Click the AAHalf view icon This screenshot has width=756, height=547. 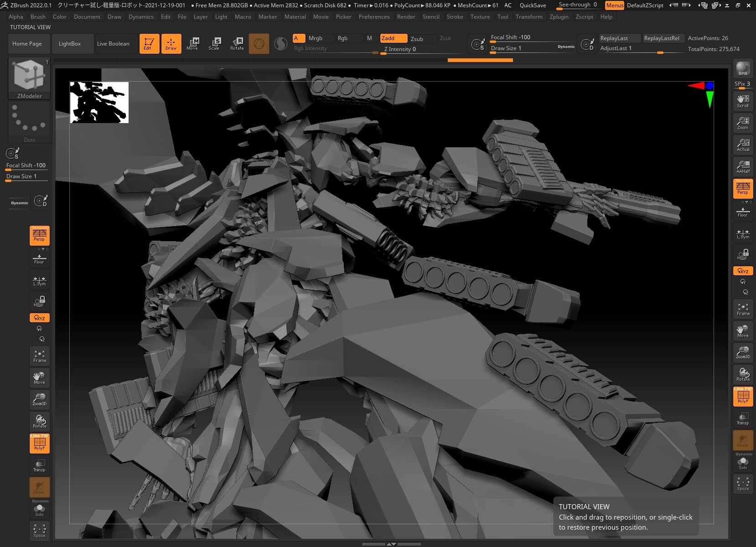point(743,166)
